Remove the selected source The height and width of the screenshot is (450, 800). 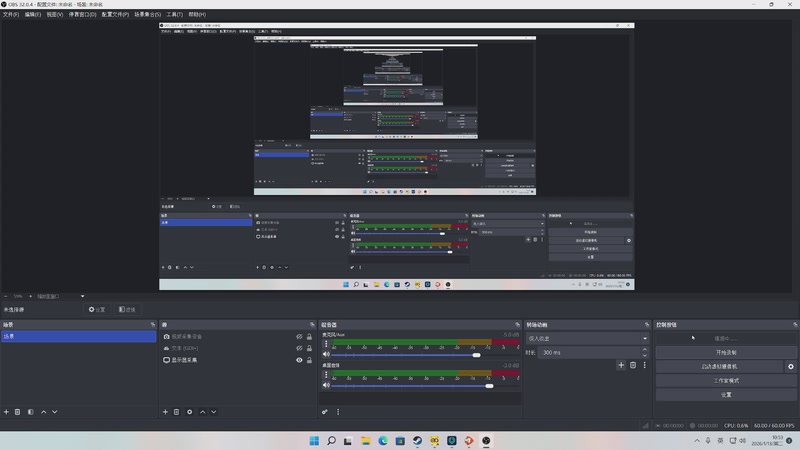[177, 412]
